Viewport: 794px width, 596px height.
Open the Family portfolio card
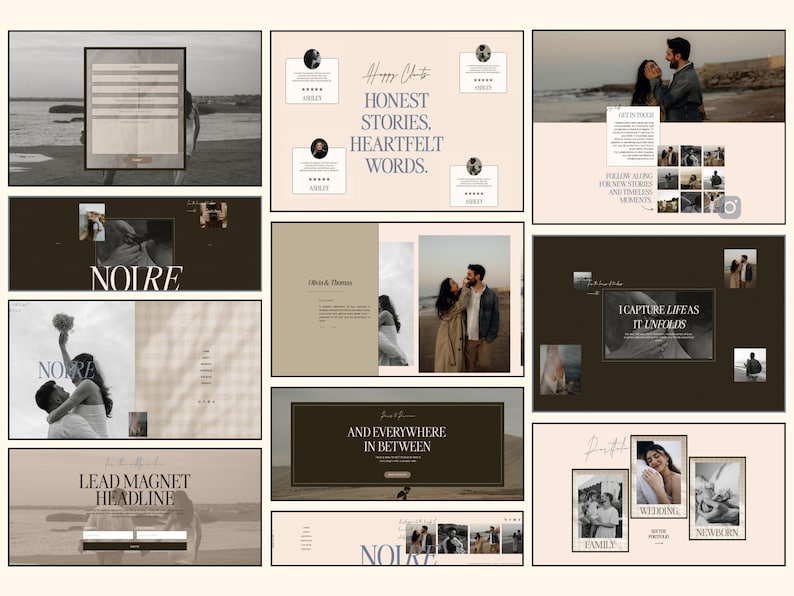pos(601,510)
